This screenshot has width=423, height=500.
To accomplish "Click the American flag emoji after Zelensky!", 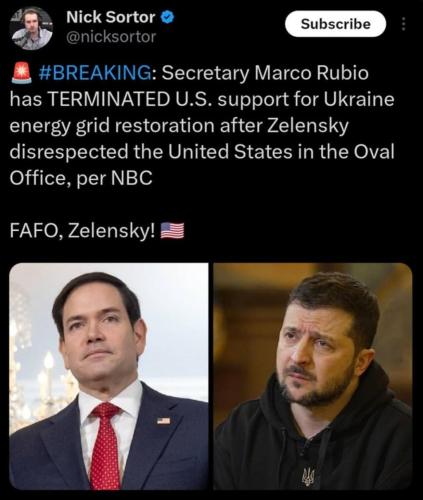I will 172,231.
